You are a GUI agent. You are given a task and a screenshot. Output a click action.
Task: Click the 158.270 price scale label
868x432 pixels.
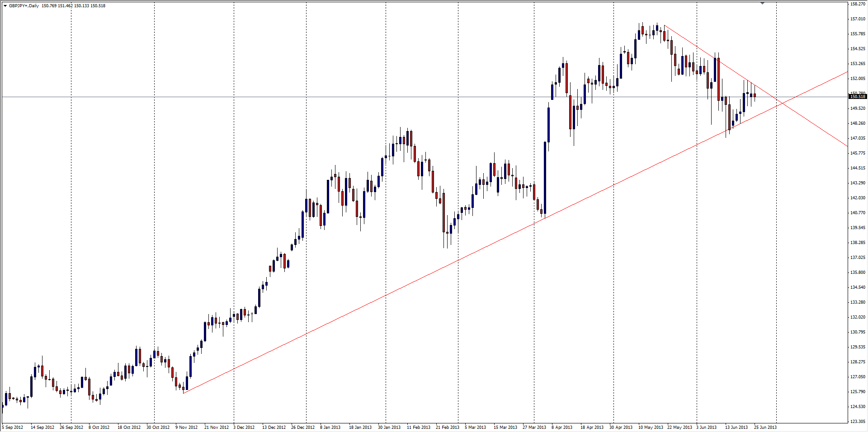tap(858, 4)
